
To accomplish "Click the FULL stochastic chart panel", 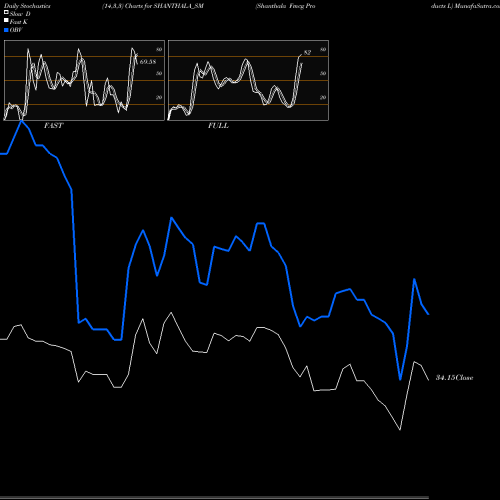I will (248, 80).
